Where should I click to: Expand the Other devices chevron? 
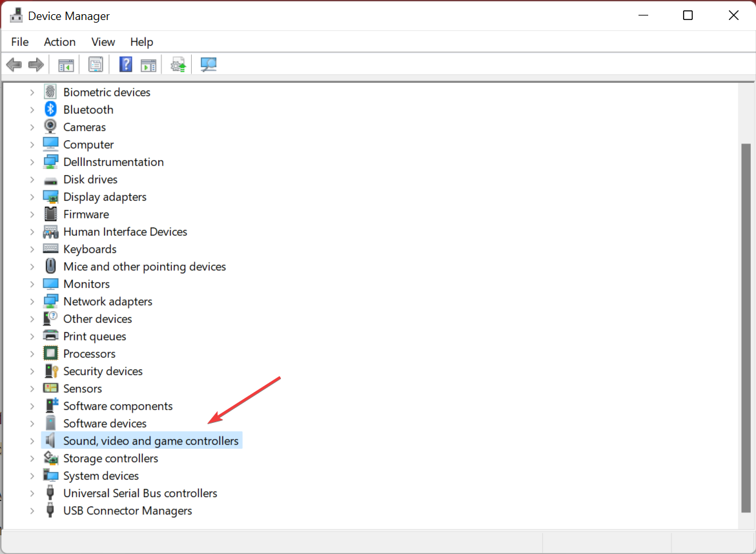click(32, 319)
